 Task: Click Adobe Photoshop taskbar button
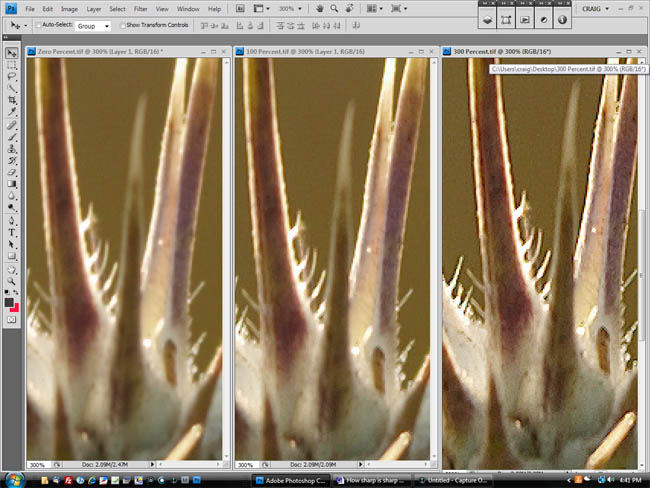tap(291, 481)
